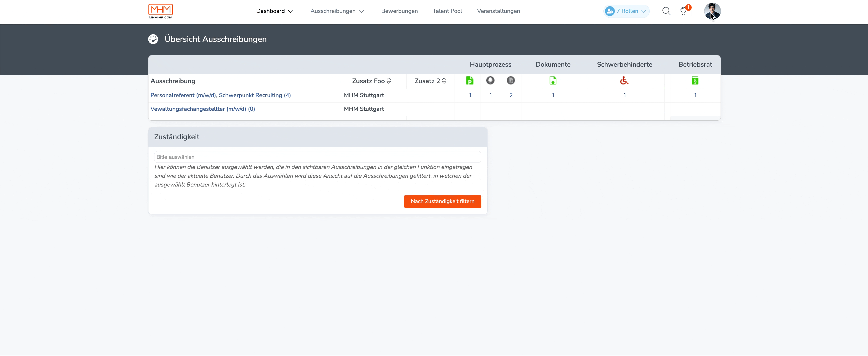The image size is (868, 356).
Task: Open Personalreferent Schwerpunkt Recruiting posting
Action: 220,95
